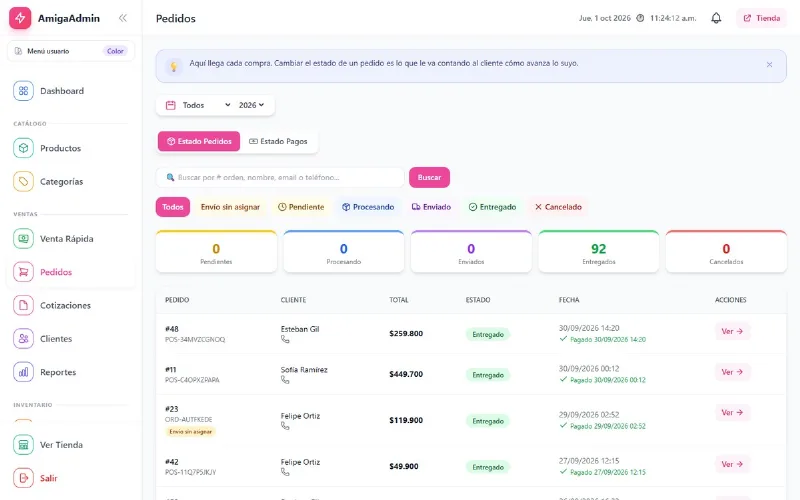Open notifications bell icon
Image resolution: width=800 pixels, height=500 pixels.
point(716,18)
